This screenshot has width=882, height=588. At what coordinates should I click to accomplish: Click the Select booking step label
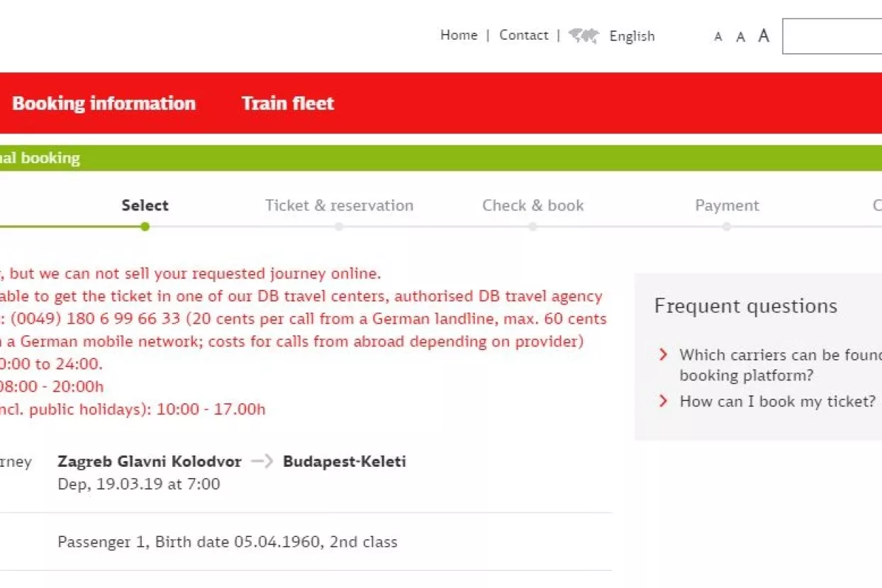(x=145, y=205)
